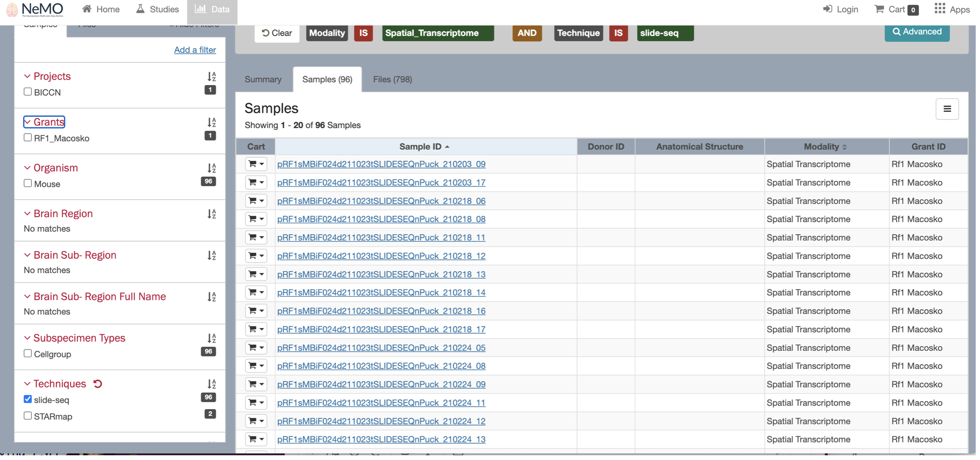This screenshot has height=460, width=980.
Task: Sort the Subspecimen Types facet alphabetically
Action: pyautogui.click(x=211, y=338)
